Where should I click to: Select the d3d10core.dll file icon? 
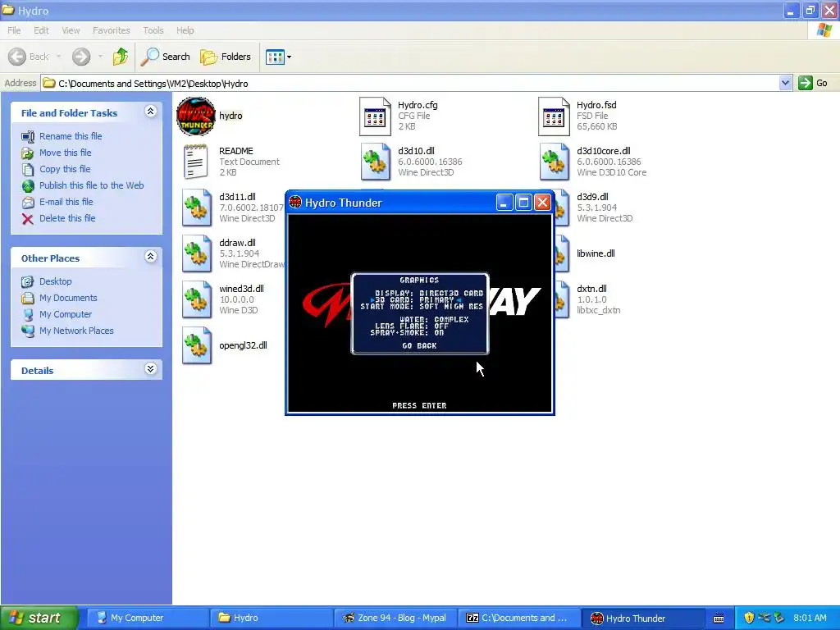tap(554, 162)
